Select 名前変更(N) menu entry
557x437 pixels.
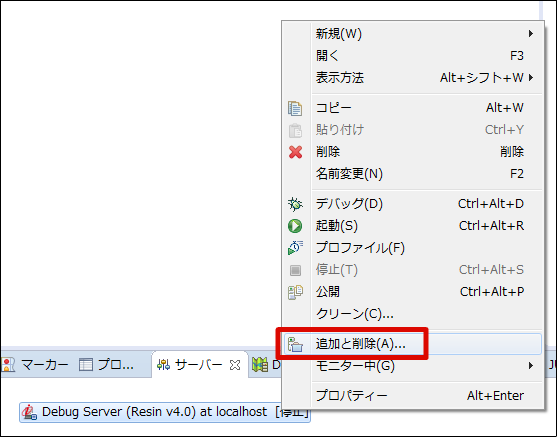(412, 174)
